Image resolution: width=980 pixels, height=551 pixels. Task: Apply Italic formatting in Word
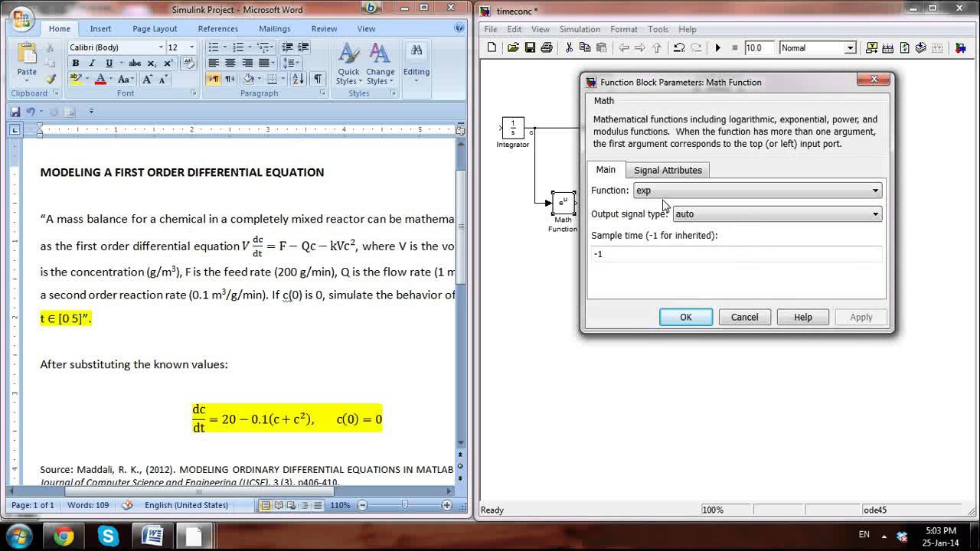coord(92,64)
